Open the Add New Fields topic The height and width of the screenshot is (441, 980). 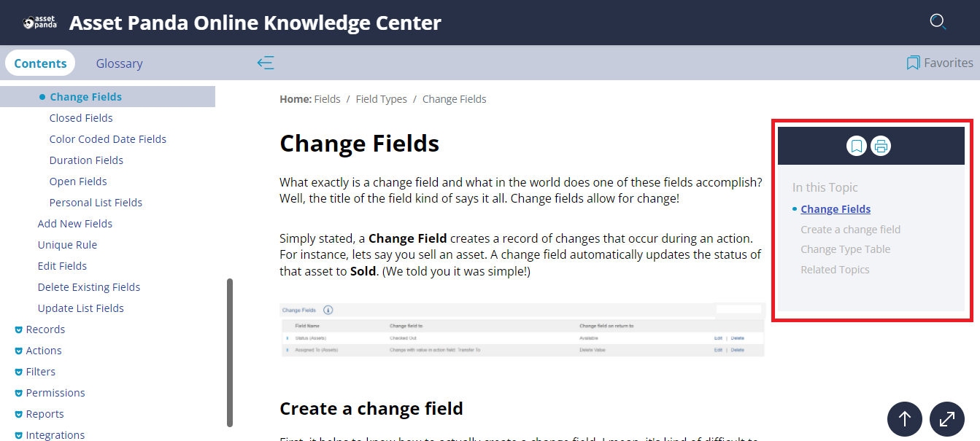click(75, 224)
